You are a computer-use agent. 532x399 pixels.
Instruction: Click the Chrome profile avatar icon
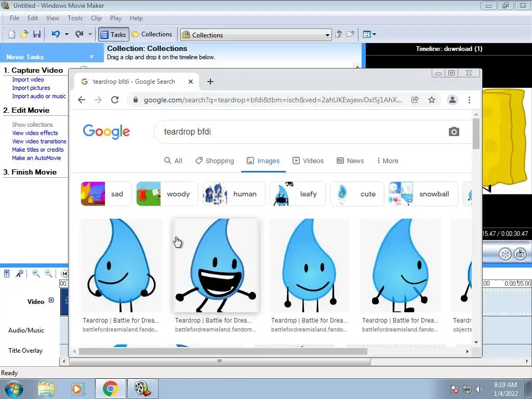click(453, 100)
